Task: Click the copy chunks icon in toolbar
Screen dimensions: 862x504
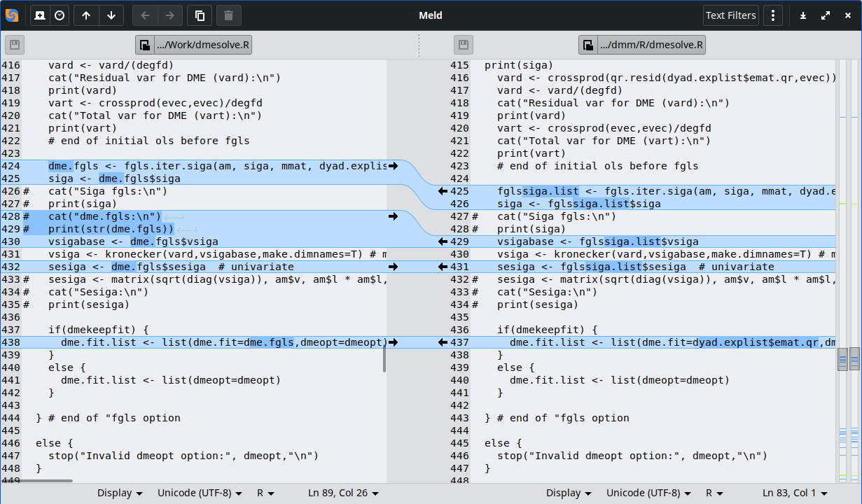Action: [200, 15]
